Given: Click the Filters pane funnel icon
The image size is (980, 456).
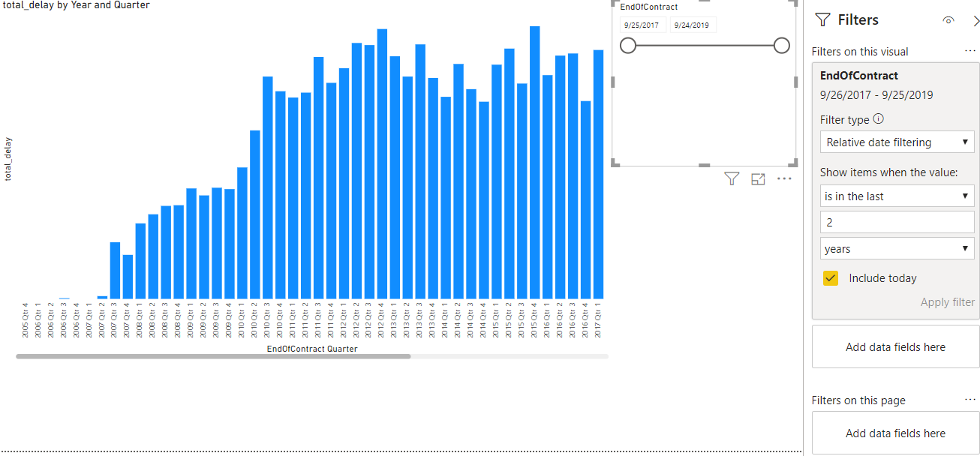Looking at the screenshot, I should coord(822,20).
